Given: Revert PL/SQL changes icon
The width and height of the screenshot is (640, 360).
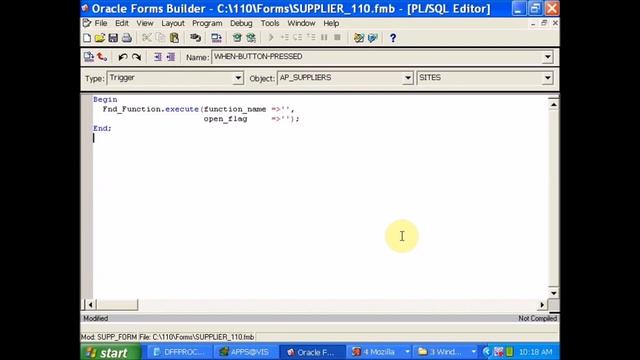Looking at the screenshot, I should point(102,57).
